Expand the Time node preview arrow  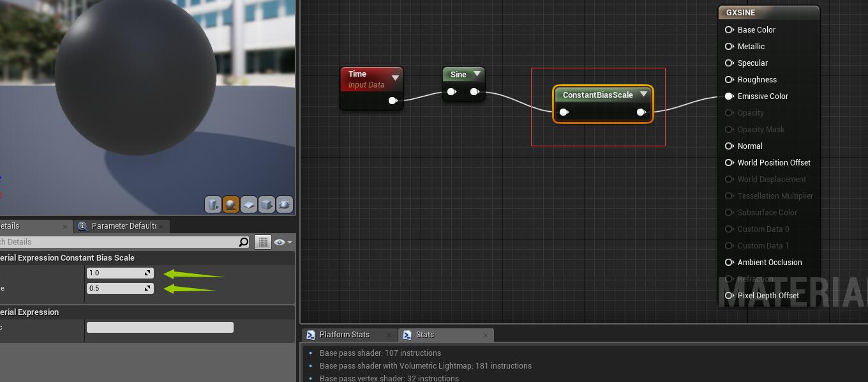pos(395,78)
